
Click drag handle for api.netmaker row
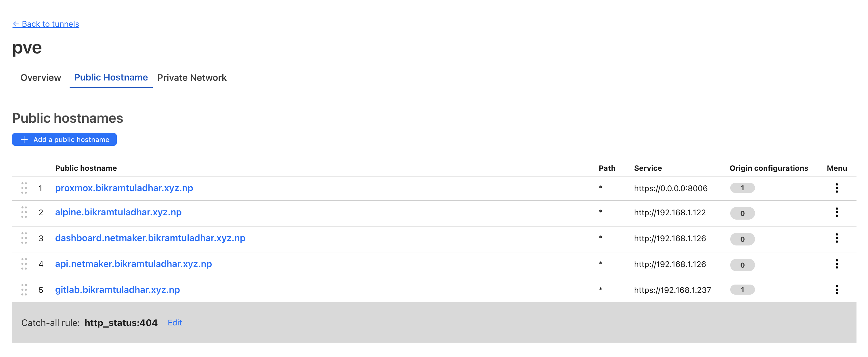click(x=24, y=264)
